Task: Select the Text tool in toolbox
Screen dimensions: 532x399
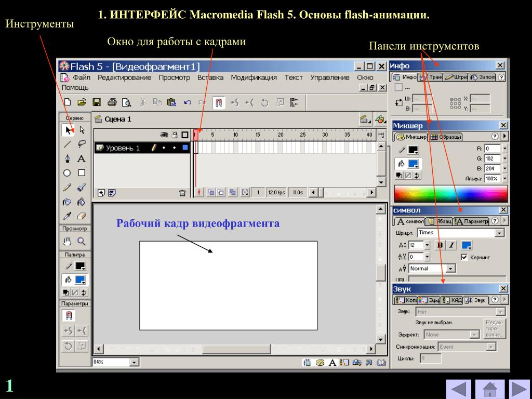Action: tap(82, 159)
